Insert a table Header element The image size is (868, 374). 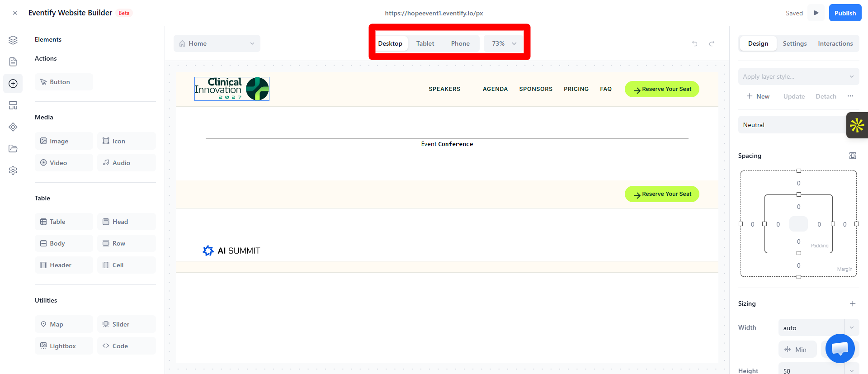point(64,265)
